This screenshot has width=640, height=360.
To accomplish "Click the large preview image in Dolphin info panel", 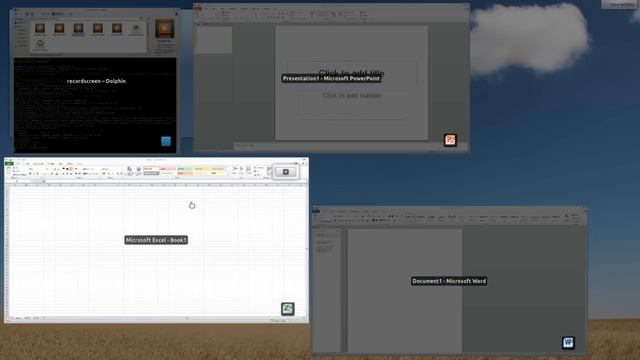I will point(164,29).
